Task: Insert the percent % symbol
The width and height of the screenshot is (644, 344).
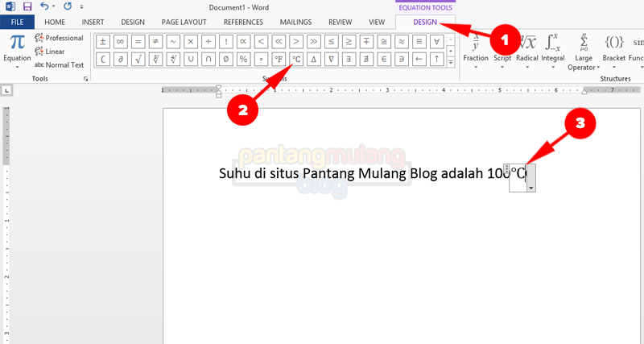Action: (x=243, y=59)
